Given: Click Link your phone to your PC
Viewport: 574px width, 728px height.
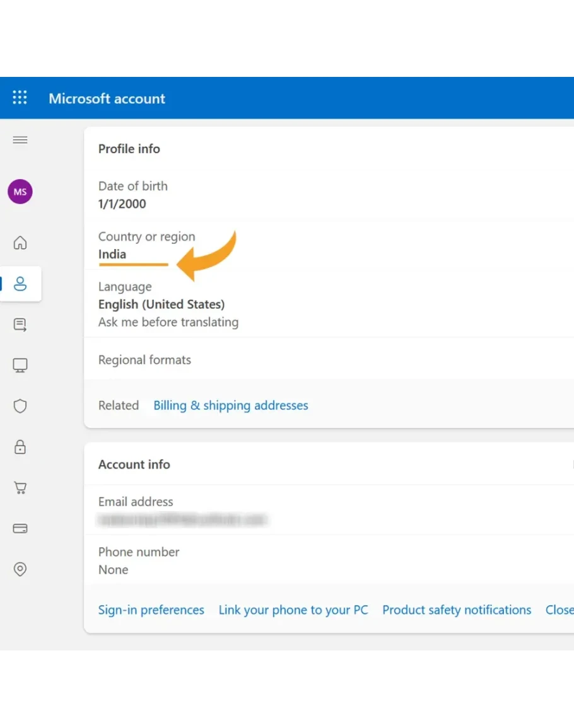Looking at the screenshot, I should point(293,610).
